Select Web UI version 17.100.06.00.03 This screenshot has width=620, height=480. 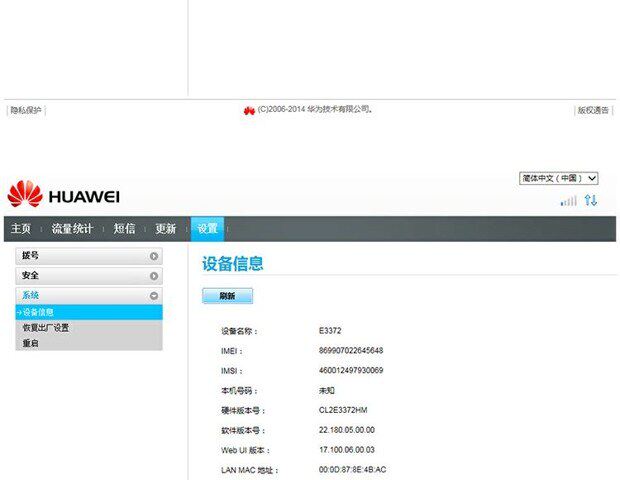coord(347,450)
